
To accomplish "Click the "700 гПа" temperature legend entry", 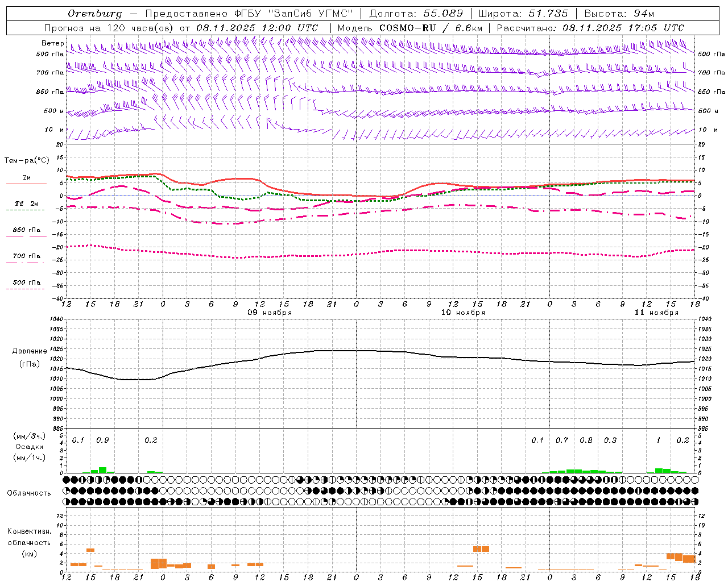I will tap(27, 256).
